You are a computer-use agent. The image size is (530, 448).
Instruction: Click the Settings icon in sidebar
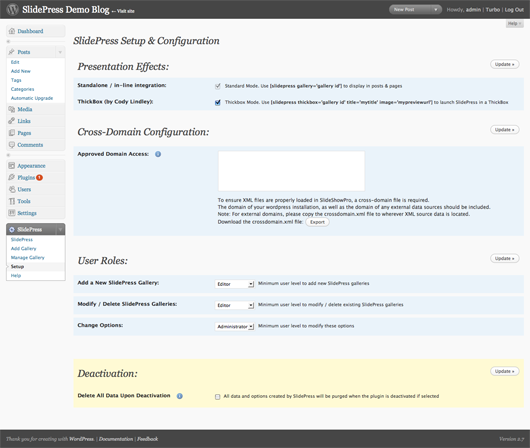12,213
